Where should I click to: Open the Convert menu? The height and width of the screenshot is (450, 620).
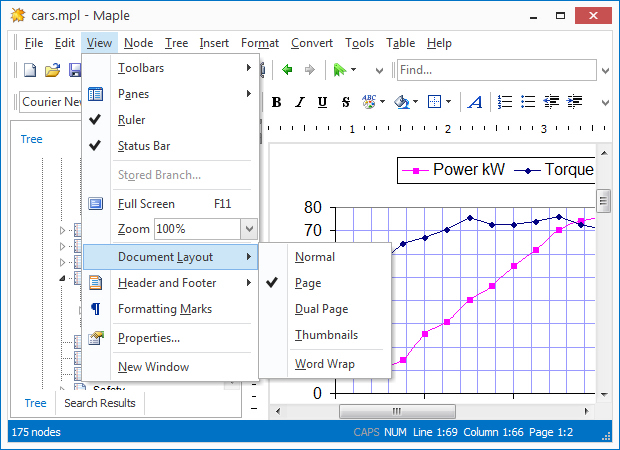tap(312, 43)
